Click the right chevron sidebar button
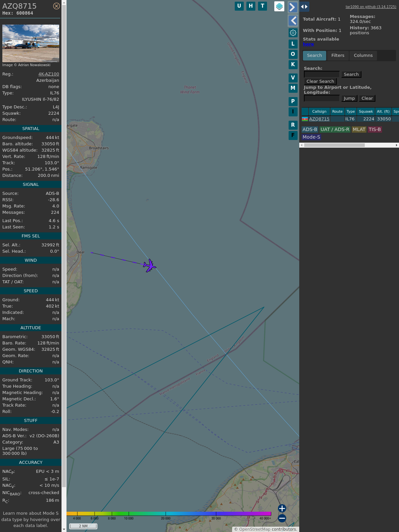The image size is (399, 532). [x=293, y=7]
